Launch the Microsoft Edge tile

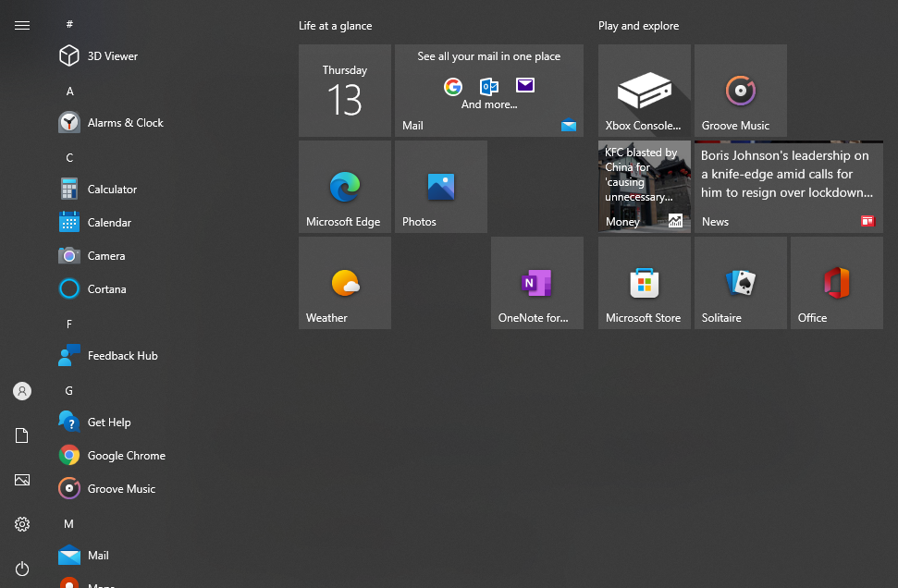(x=345, y=187)
